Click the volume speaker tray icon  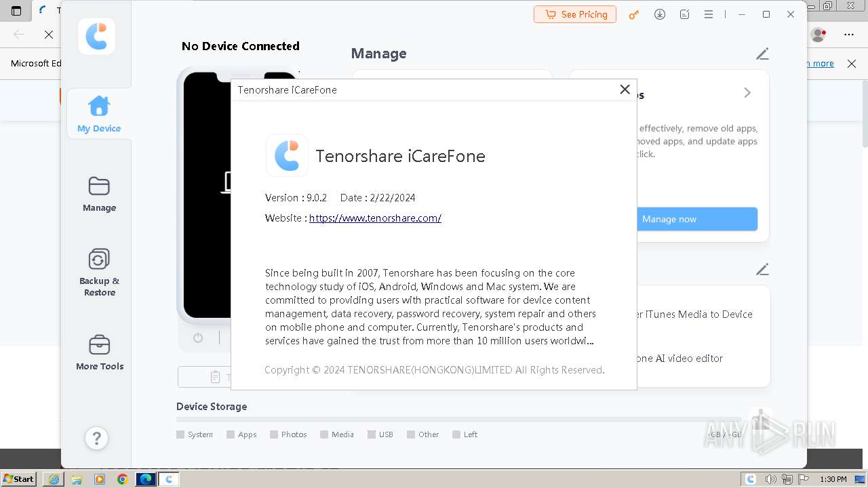click(770, 479)
